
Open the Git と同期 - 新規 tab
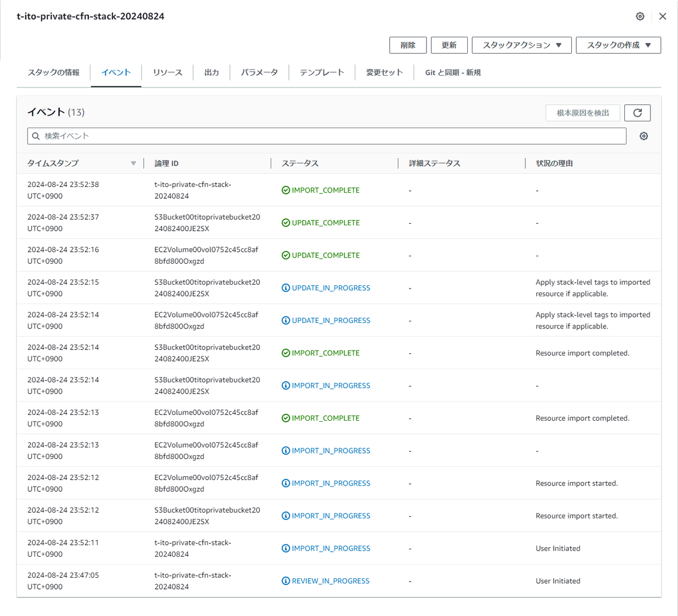tap(453, 72)
